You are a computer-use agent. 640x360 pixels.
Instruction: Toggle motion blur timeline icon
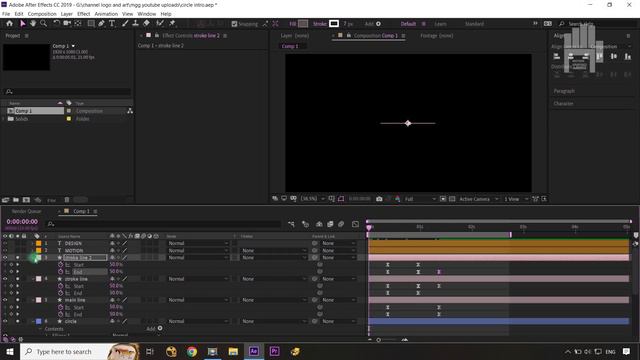tap(341, 224)
